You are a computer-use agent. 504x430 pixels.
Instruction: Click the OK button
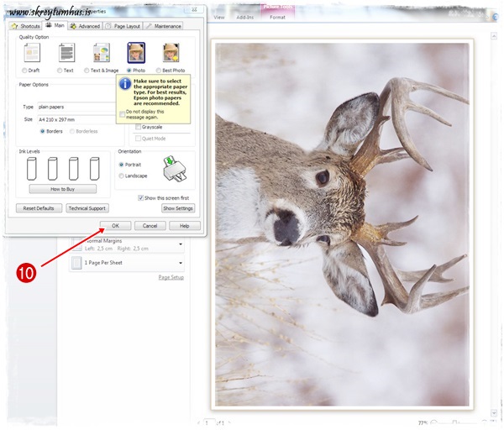coord(115,226)
